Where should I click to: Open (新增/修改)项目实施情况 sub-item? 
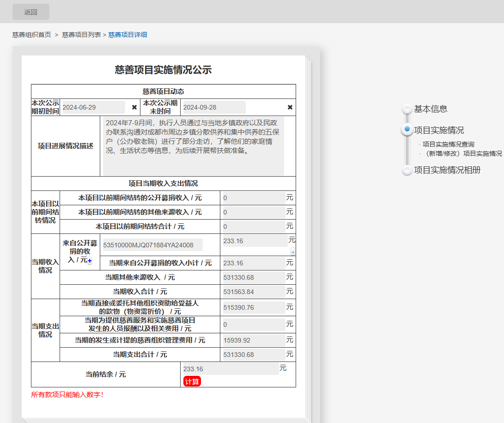tap(462, 153)
